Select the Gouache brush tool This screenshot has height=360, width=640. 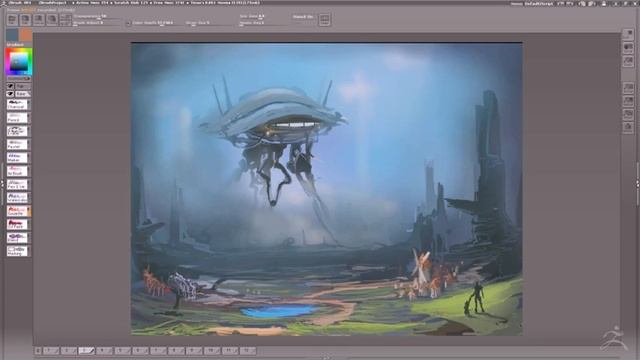point(17,211)
